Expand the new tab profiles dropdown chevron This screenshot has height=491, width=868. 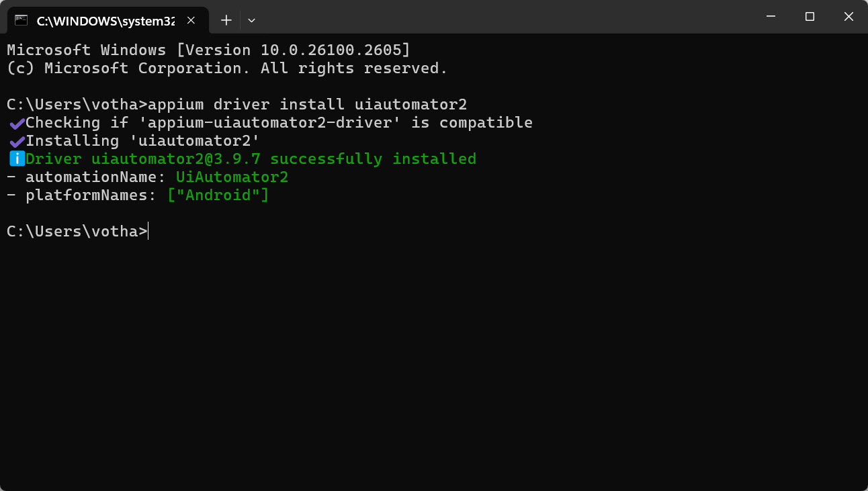[251, 20]
